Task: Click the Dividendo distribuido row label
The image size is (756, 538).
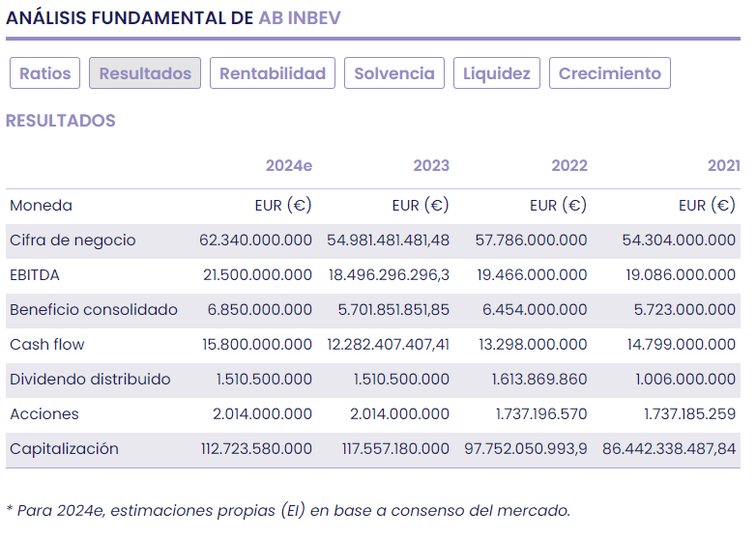Action: 90,380
